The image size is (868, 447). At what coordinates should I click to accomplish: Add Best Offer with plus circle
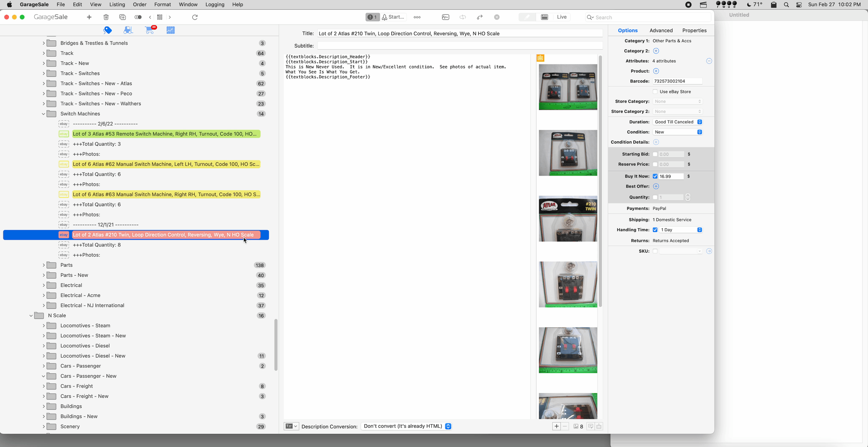point(656,186)
